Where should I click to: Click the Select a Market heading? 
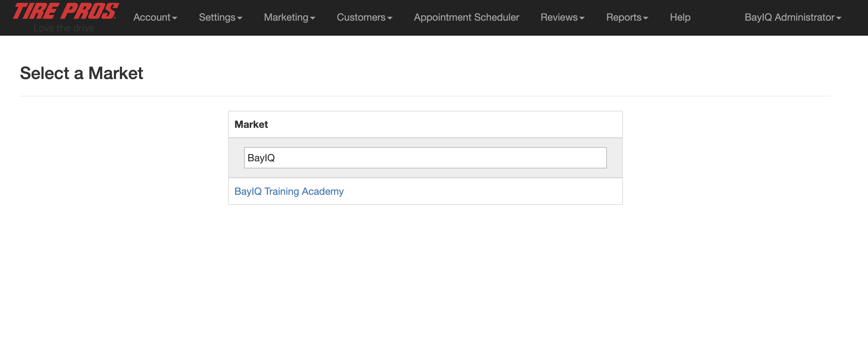point(81,73)
